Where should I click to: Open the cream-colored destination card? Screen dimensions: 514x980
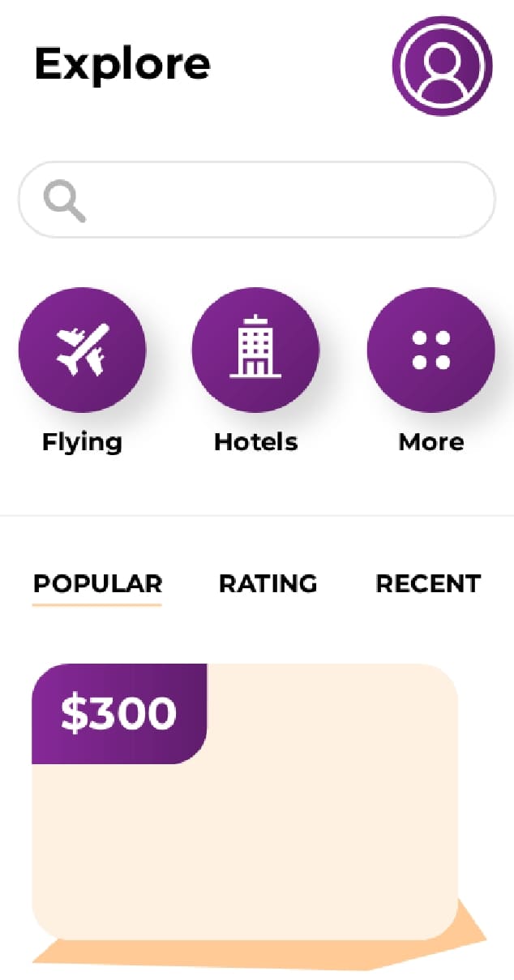click(x=243, y=844)
